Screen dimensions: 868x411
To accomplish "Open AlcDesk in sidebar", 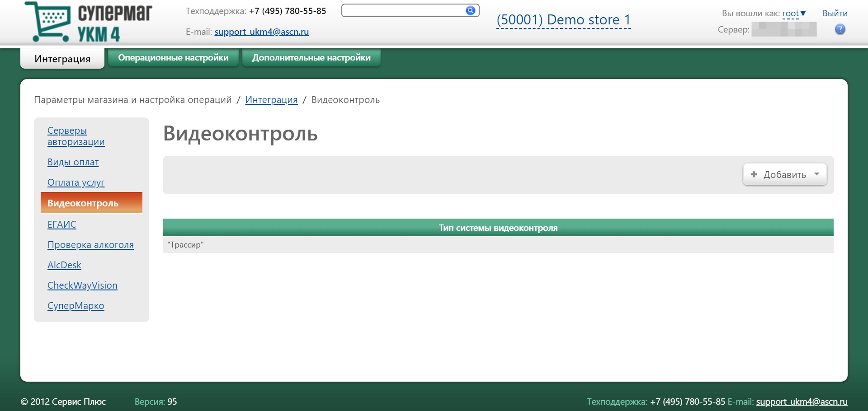I will 64,265.
